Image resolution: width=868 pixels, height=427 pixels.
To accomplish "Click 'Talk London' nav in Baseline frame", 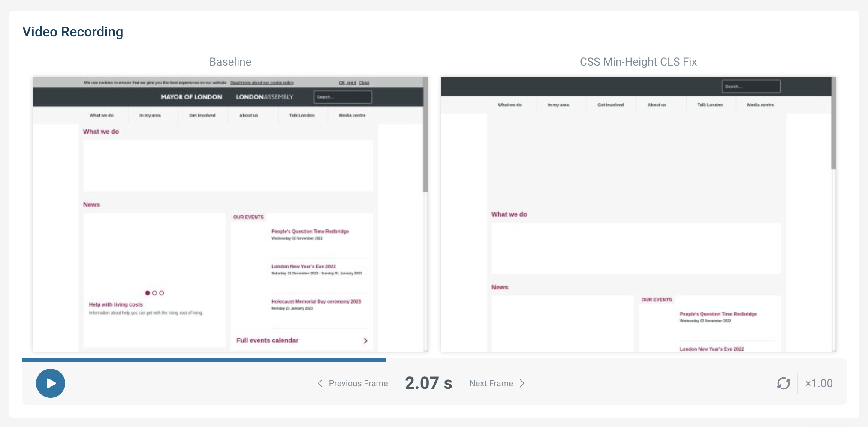I will [302, 115].
